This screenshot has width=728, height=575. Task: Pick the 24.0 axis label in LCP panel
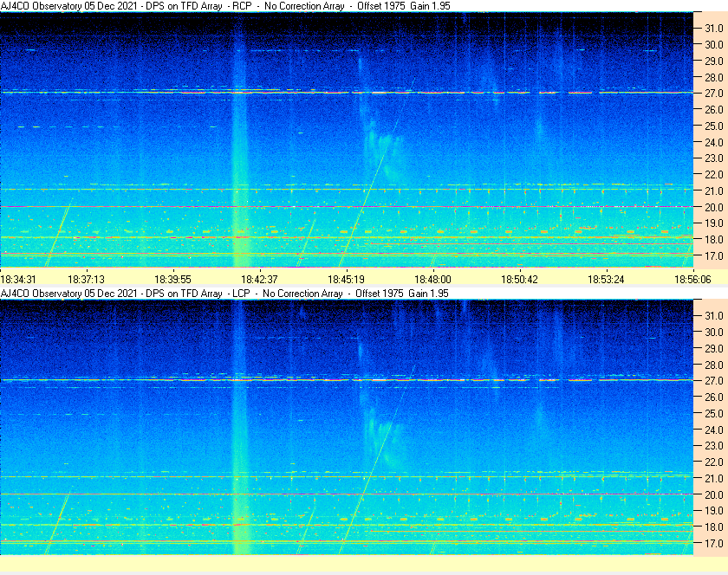pyautogui.click(x=714, y=430)
